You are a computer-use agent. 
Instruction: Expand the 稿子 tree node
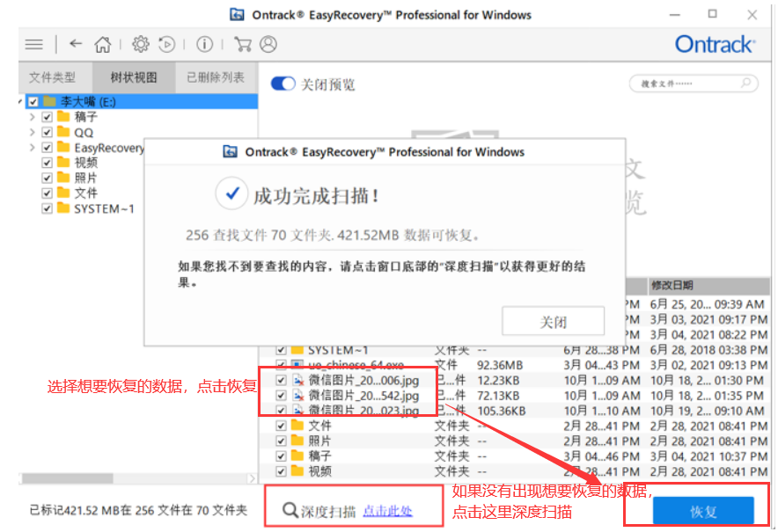click(33, 118)
